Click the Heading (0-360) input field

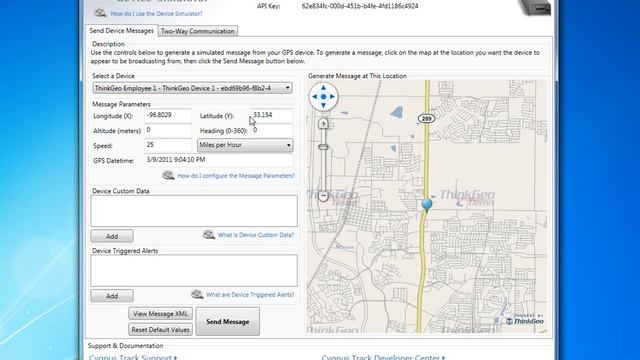pyautogui.click(x=272, y=130)
